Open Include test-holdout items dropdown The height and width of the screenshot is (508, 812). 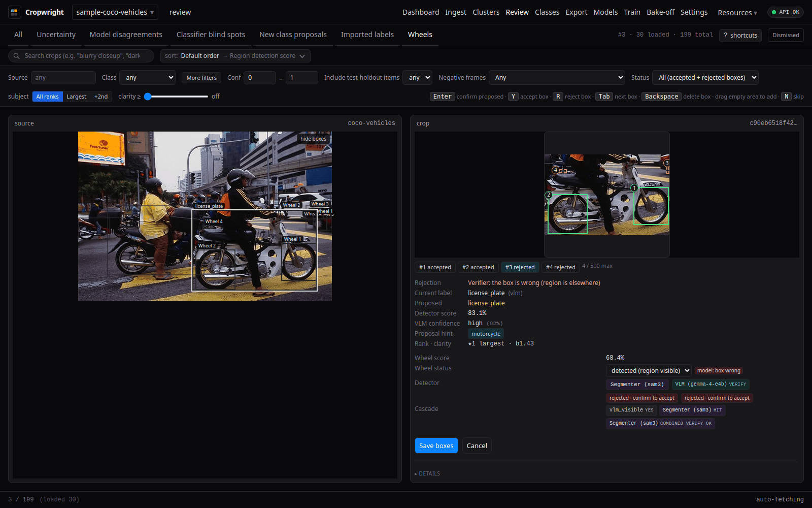417,78
